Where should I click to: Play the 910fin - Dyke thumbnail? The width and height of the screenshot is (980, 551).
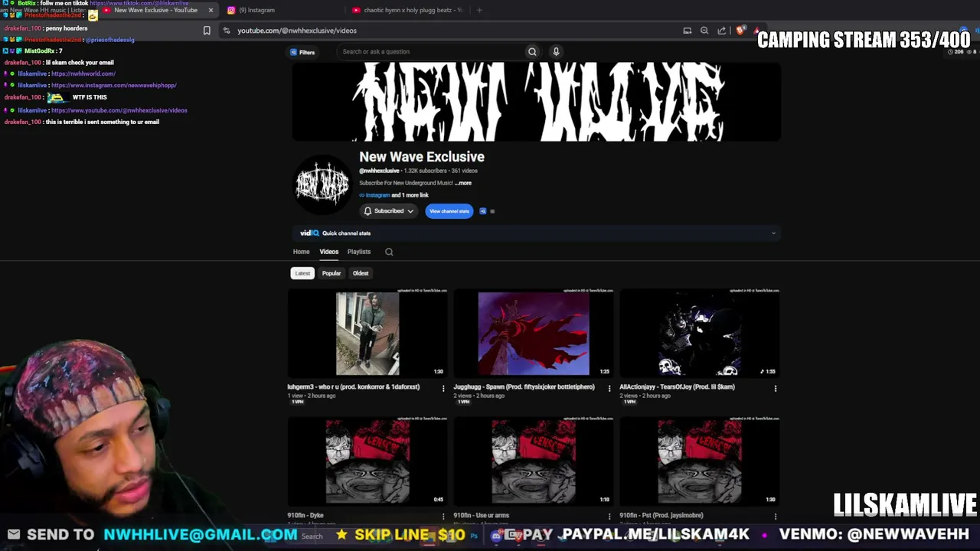367,461
